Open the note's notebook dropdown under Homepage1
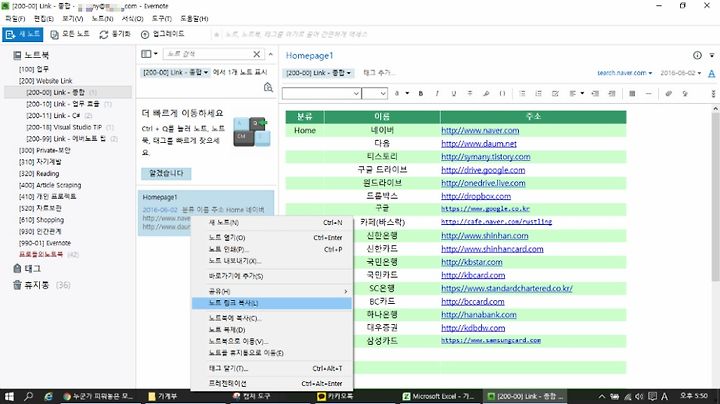Screen dimensions: 720x404 [319, 73]
